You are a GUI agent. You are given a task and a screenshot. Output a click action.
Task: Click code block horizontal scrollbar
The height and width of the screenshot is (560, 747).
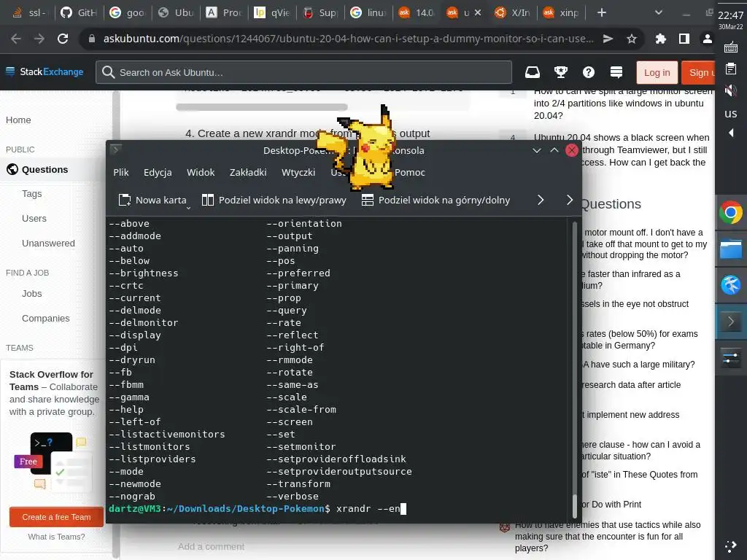coord(262,107)
